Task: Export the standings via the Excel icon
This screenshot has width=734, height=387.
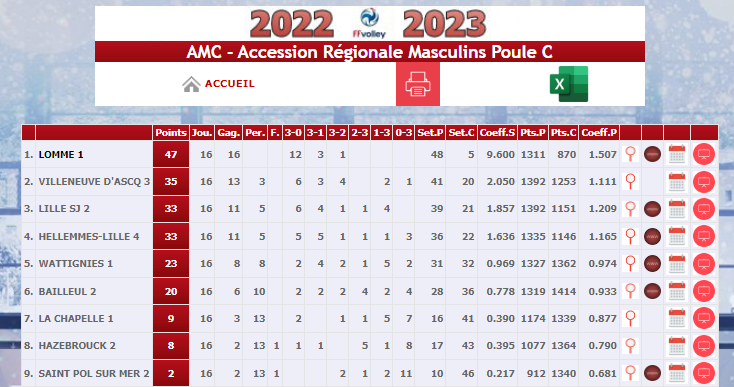Action: 569,84
